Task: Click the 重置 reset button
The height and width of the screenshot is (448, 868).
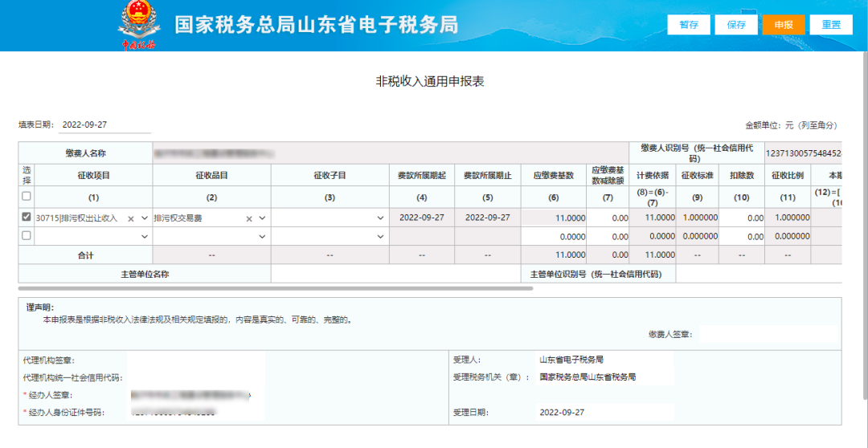Action: [831, 25]
